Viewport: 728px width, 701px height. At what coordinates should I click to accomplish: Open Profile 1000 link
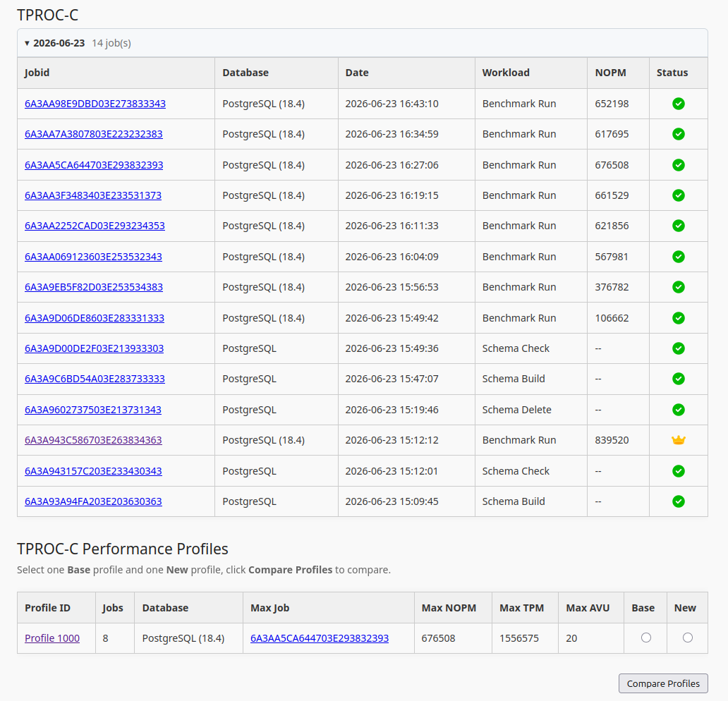(x=52, y=638)
